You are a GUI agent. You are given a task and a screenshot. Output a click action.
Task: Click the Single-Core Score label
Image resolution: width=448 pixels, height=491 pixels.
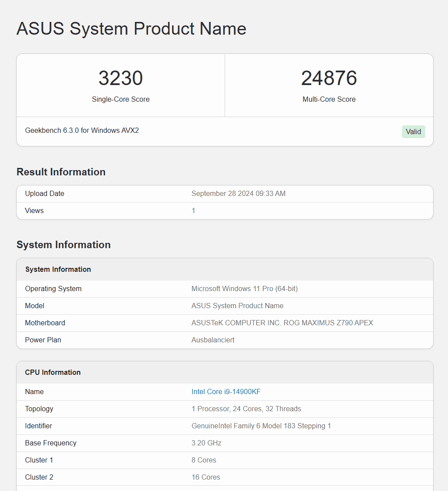pyautogui.click(x=120, y=99)
